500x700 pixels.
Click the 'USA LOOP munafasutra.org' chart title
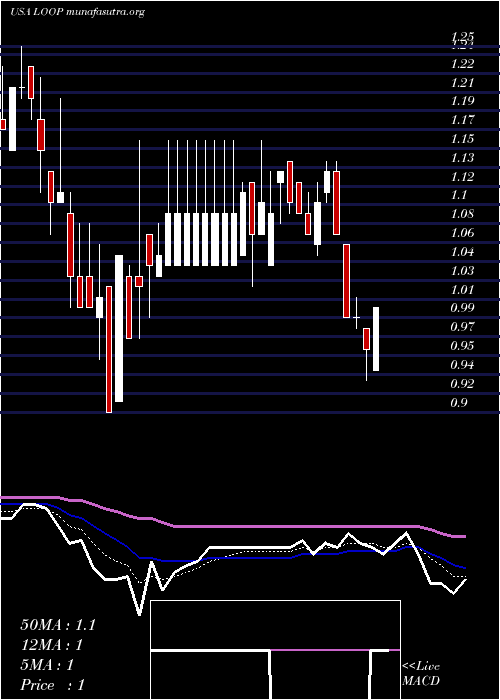(x=77, y=12)
